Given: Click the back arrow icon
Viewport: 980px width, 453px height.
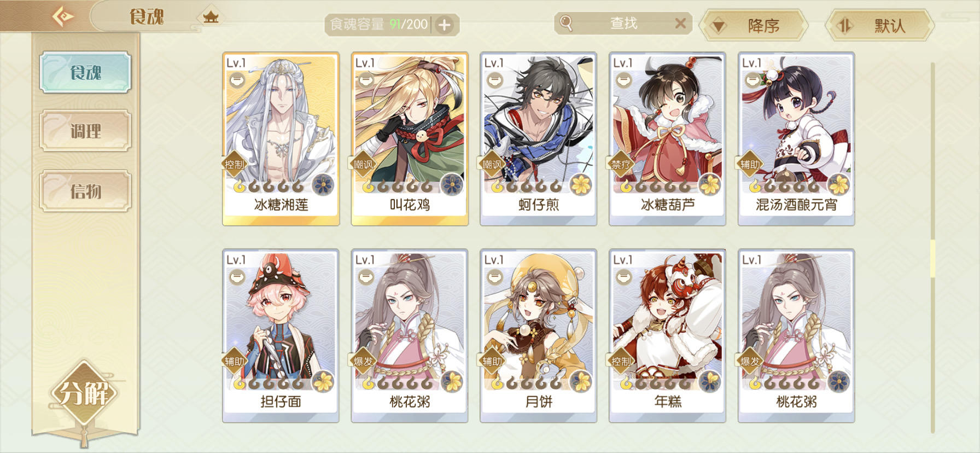Looking at the screenshot, I should pyautogui.click(x=63, y=16).
